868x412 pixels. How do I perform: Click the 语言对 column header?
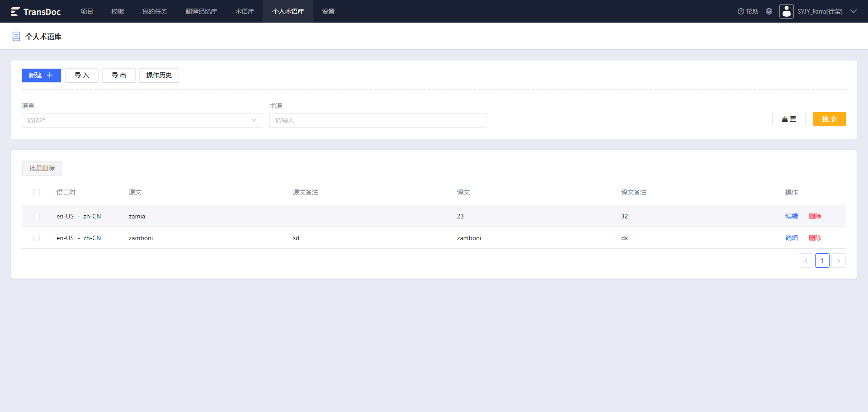[66, 192]
